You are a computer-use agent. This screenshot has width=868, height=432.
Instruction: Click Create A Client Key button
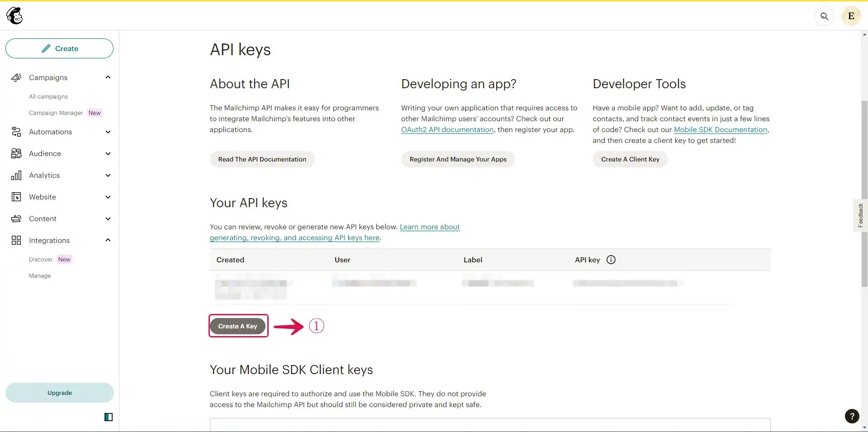tap(630, 159)
